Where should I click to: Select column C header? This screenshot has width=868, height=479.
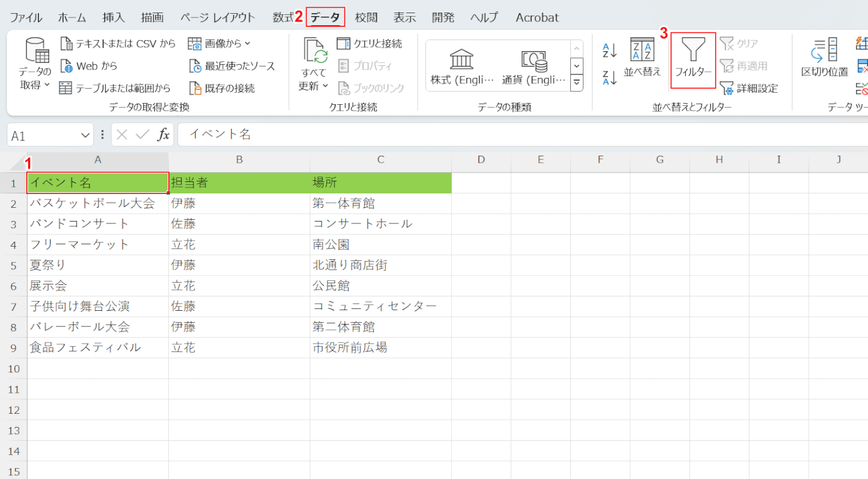[380, 160]
